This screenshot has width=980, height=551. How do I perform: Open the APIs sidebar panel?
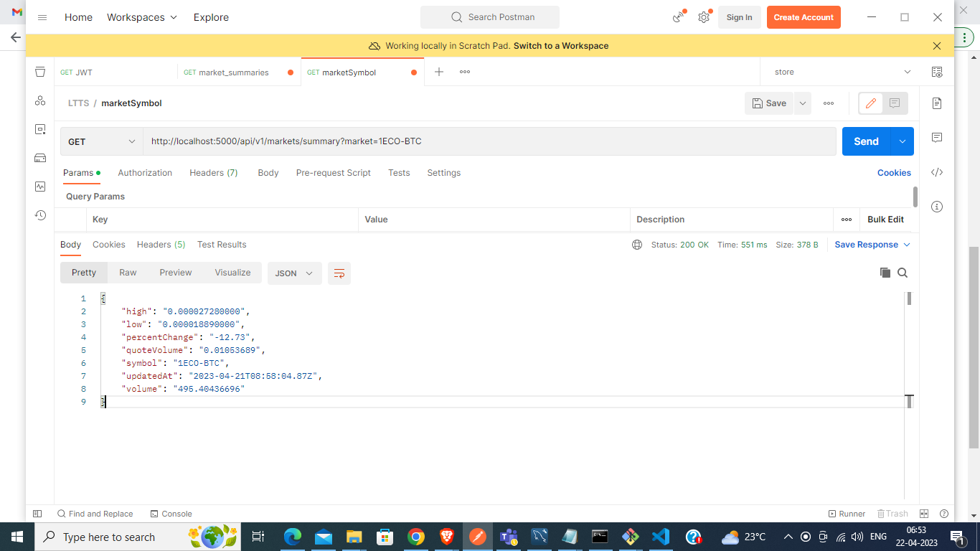point(39,100)
